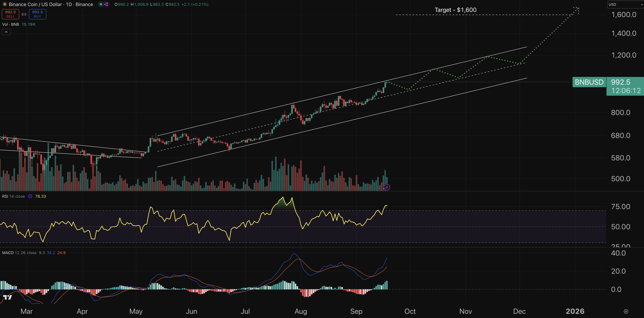Click the purple refresh icon on RSI indicator
Screen dimensions: 644x318
point(30,196)
